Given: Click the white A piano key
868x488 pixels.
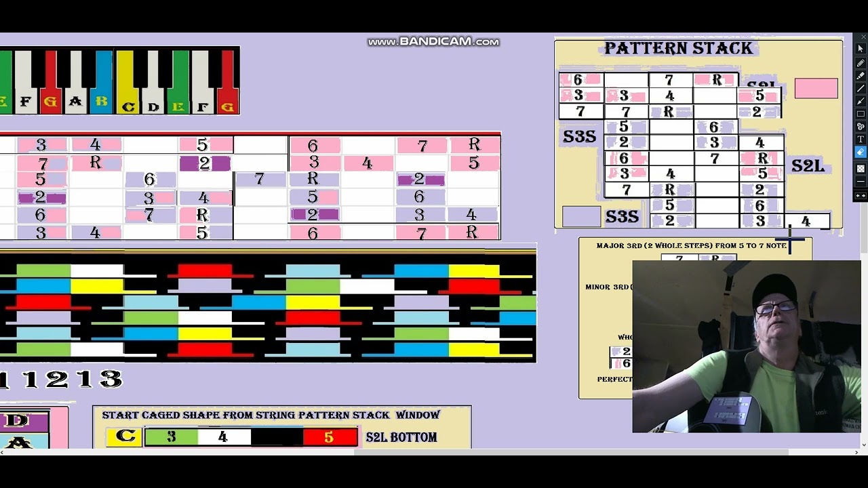Looking at the screenshot, I should 75,83.
